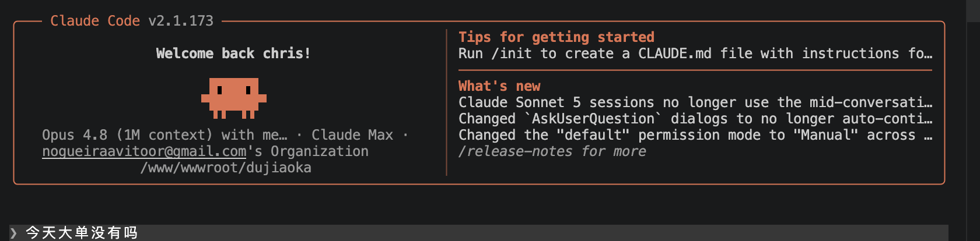This screenshot has width=980, height=241.
Task: Click the Claude pixel mascot icon
Action: point(234,98)
